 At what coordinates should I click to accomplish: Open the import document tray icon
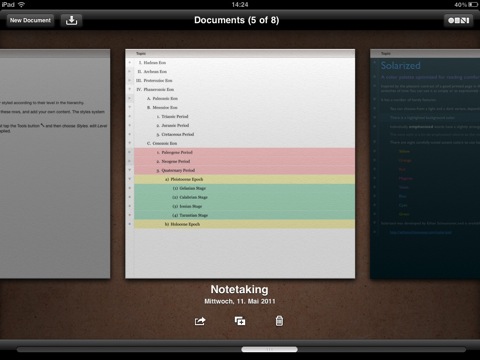(71, 20)
